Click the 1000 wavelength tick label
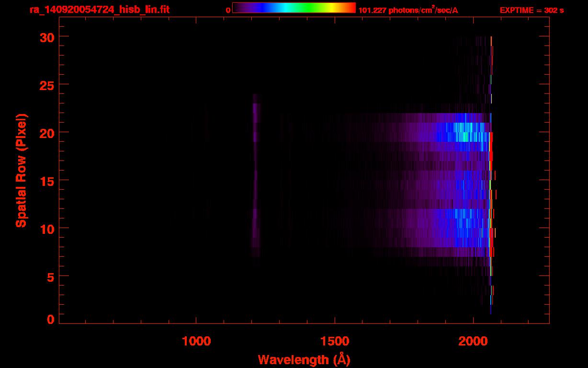 click(196, 341)
